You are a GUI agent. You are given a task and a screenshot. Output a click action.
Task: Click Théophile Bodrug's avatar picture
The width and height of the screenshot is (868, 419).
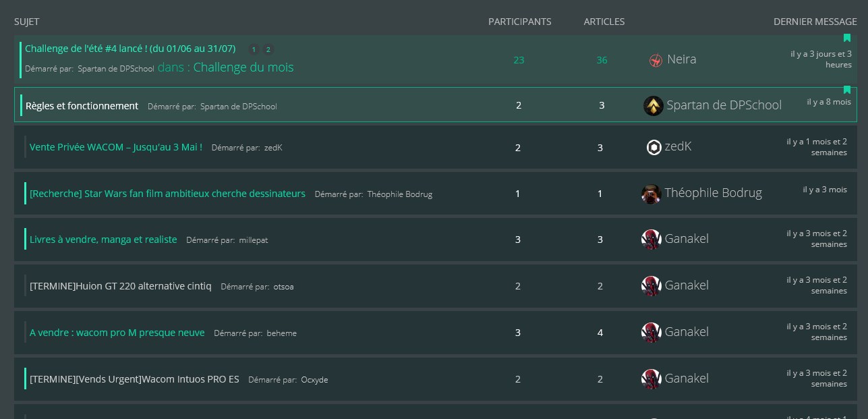click(x=651, y=194)
